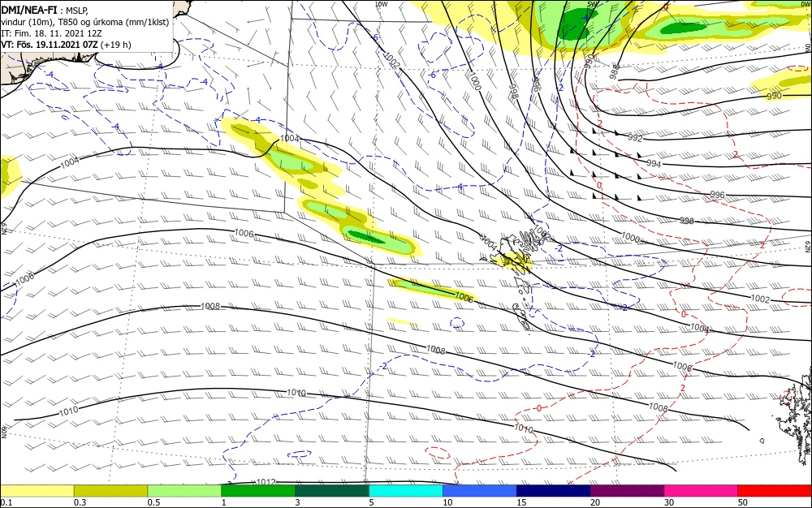Viewport: 812px width, 508px height.
Task: Click the "1012" isobar label
Action: point(266,482)
